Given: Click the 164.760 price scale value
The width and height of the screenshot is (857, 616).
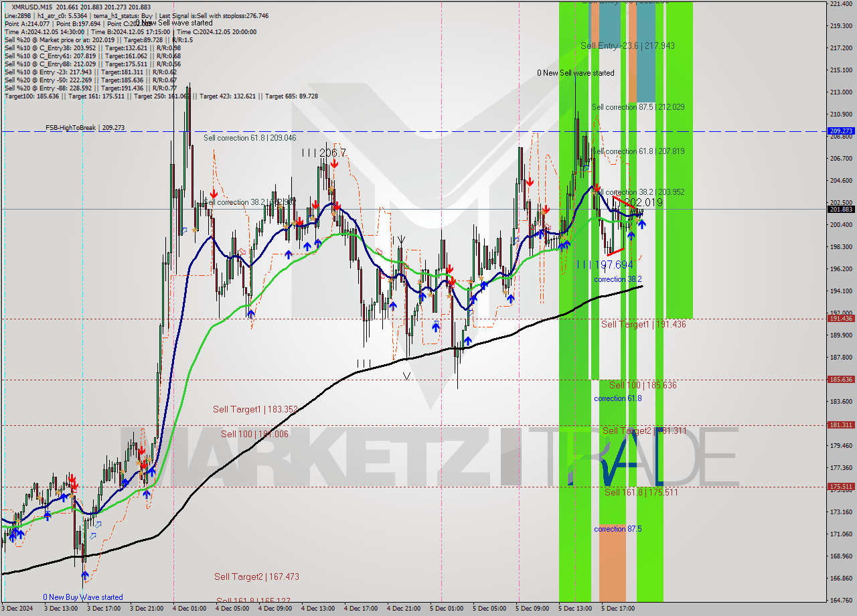Looking at the screenshot, I should (841, 601).
